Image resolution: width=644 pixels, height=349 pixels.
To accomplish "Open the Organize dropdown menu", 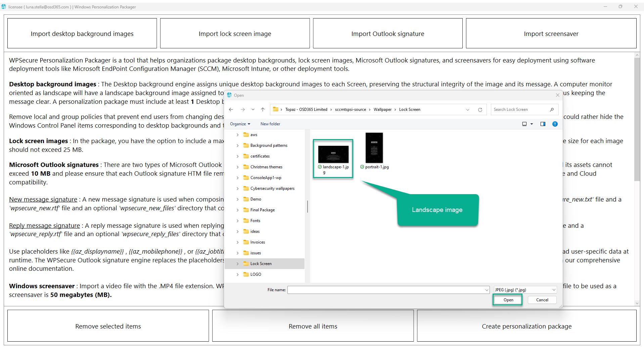I will (x=240, y=124).
